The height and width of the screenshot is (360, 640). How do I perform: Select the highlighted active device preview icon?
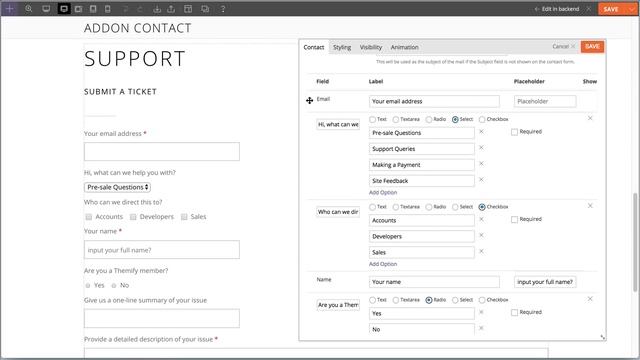tap(64, 9)
